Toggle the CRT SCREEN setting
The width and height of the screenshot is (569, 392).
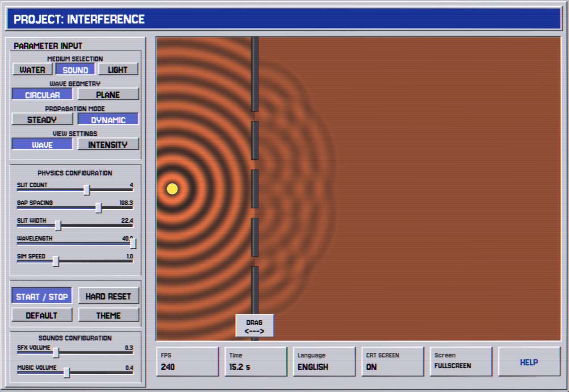click(x=393, y=362)
